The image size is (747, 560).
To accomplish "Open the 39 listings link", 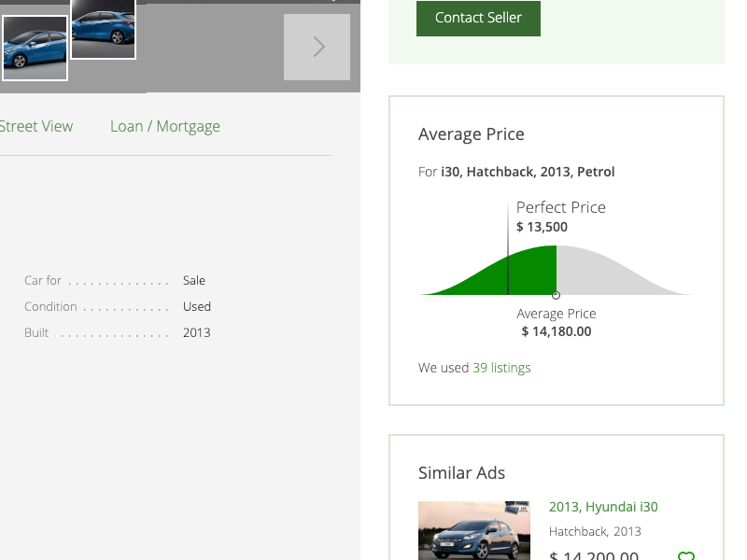I will point(501,368).
